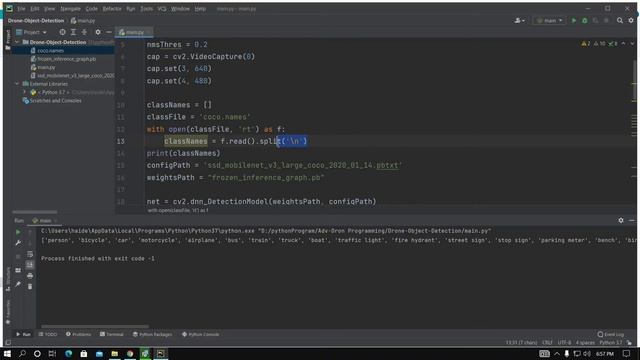
Task: Open the File menu
Action: pyautogui.click(x=21, y=9)
